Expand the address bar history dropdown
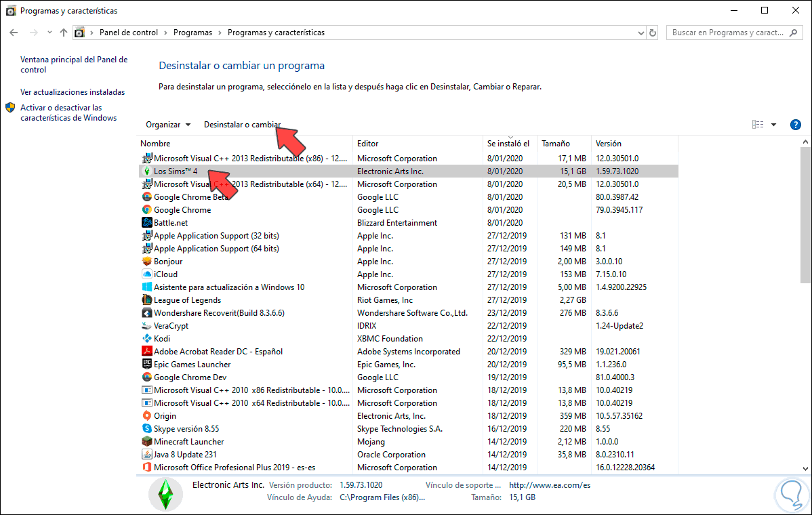 click(641, 33)
